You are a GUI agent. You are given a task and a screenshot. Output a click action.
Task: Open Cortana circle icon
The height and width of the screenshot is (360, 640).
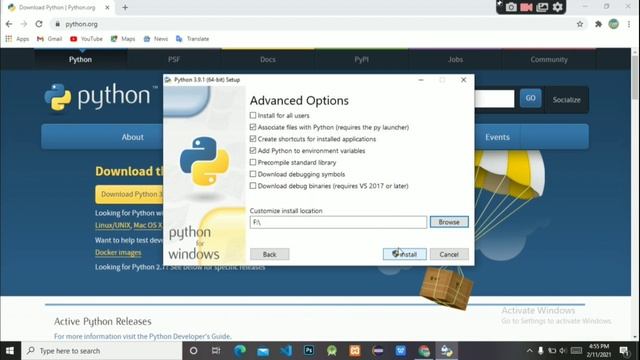point(193,351)
